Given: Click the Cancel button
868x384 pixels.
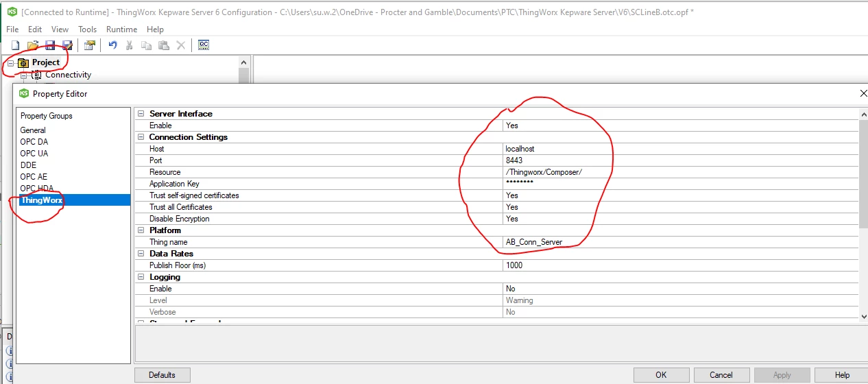Looking at the screenshot, I should click(721, 375).
